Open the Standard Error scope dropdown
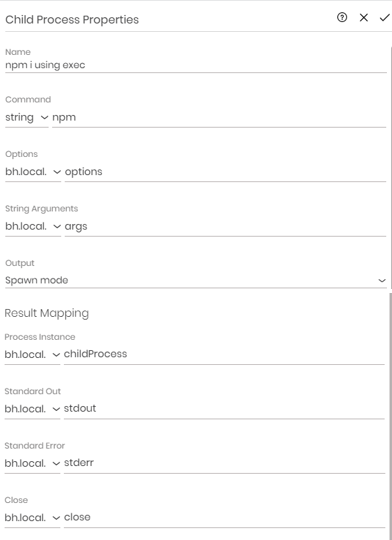The height and width of the screenshot is (540, 392). [x=32, y=463]
